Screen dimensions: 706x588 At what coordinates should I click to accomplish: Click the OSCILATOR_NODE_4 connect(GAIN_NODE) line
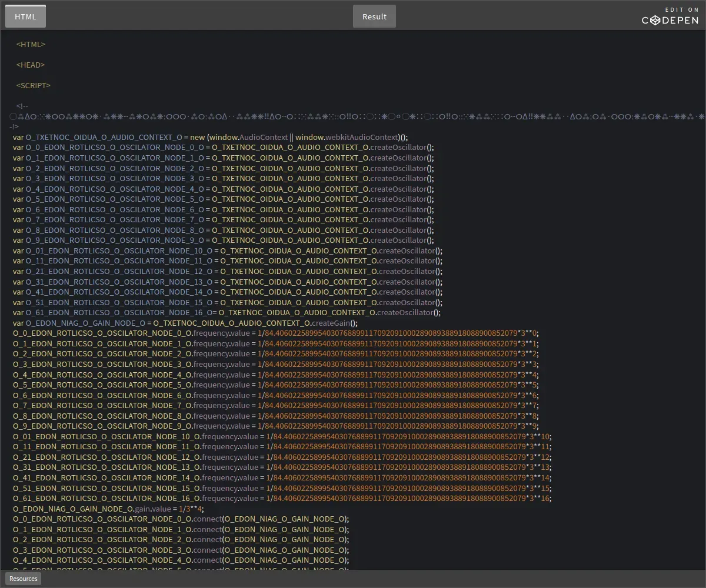pyautogui.click(x=181, y=560)
